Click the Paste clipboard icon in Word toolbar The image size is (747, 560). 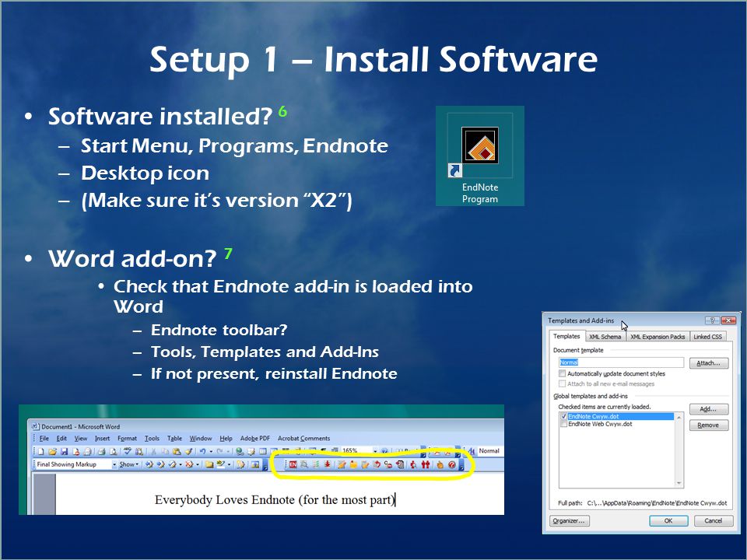pos(177,451)
